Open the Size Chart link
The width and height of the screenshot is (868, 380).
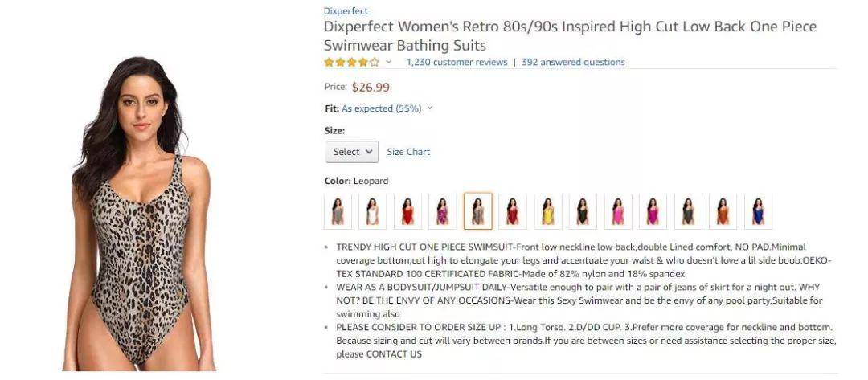[x=408, y=152]
